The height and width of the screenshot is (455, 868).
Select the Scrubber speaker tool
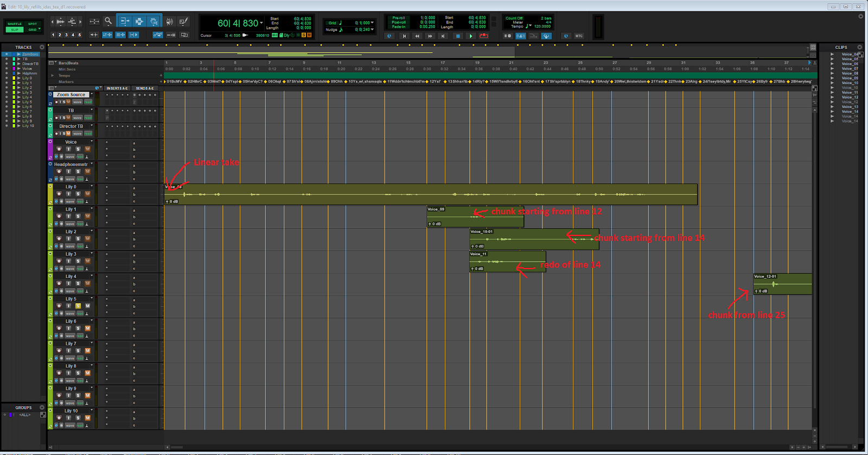point(169,21)
